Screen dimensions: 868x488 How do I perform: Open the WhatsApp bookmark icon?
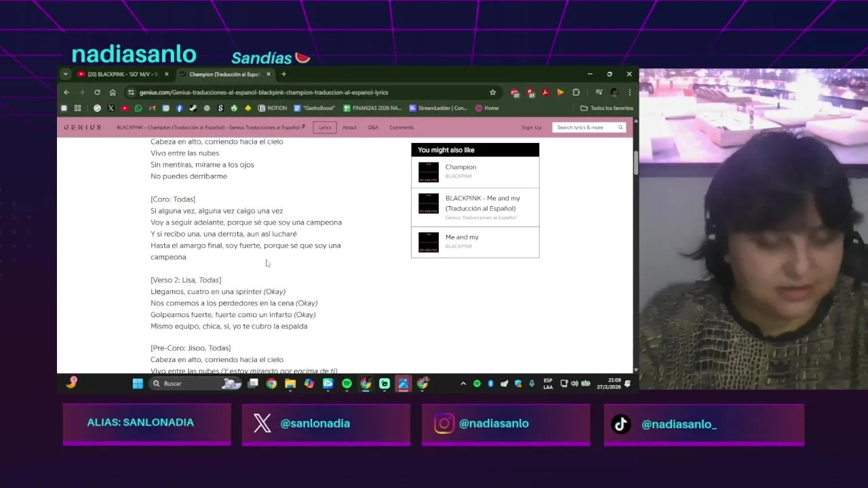pyautogui.click(x=138, y=108)
